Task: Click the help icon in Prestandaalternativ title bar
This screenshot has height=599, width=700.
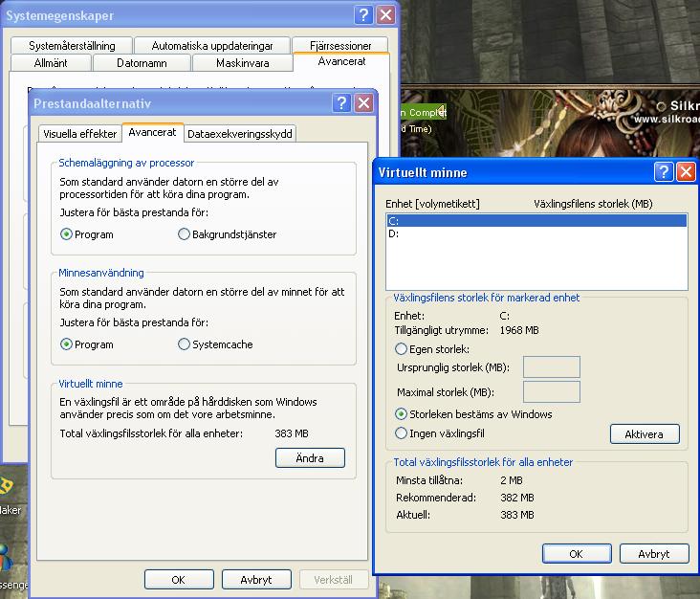Action: 343,103
